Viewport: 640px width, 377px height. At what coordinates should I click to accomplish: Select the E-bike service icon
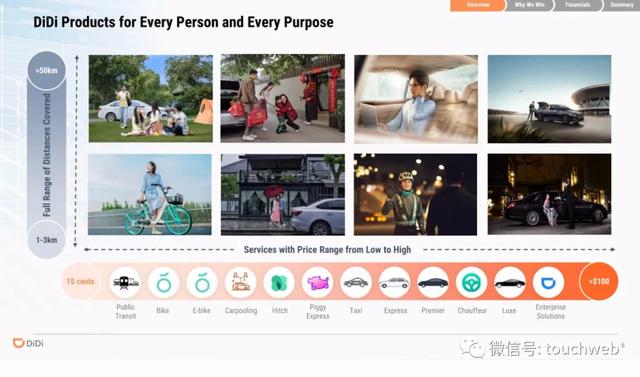point(202,282)
